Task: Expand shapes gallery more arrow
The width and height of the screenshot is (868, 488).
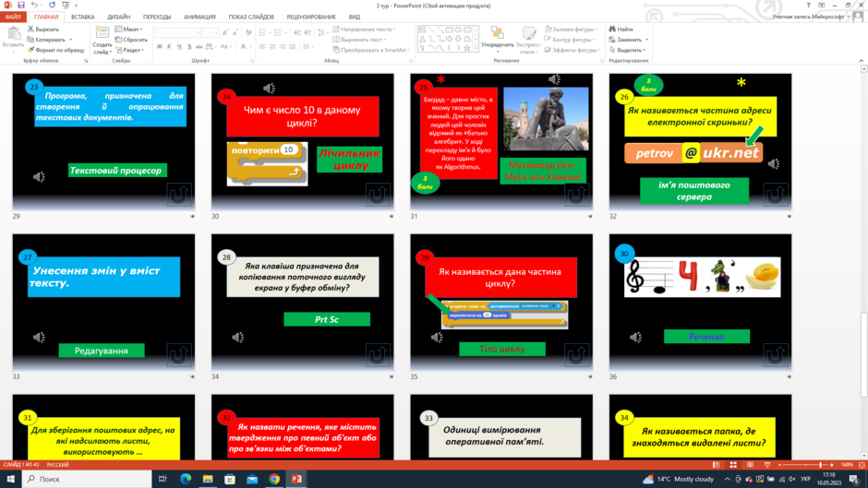Action: 476,49
